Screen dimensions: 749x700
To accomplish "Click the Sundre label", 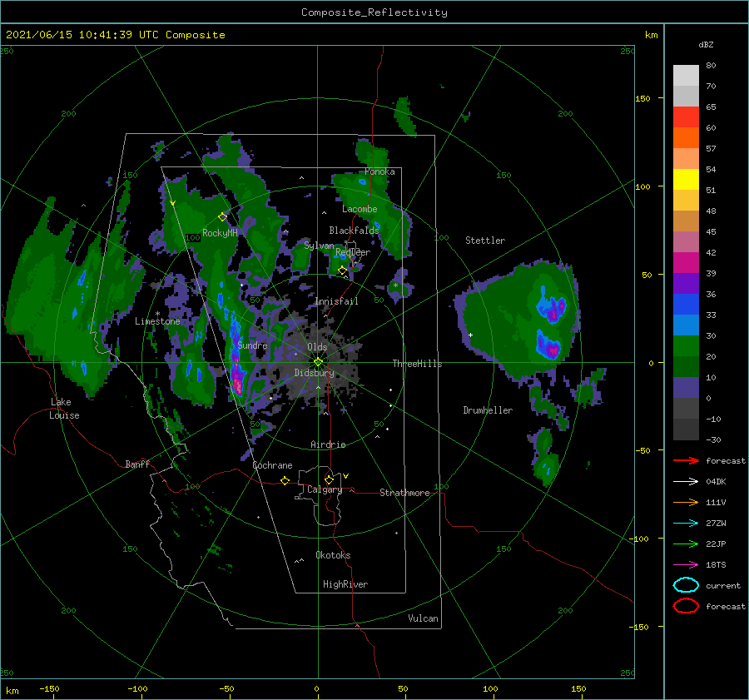I will (x=252, y=345).
